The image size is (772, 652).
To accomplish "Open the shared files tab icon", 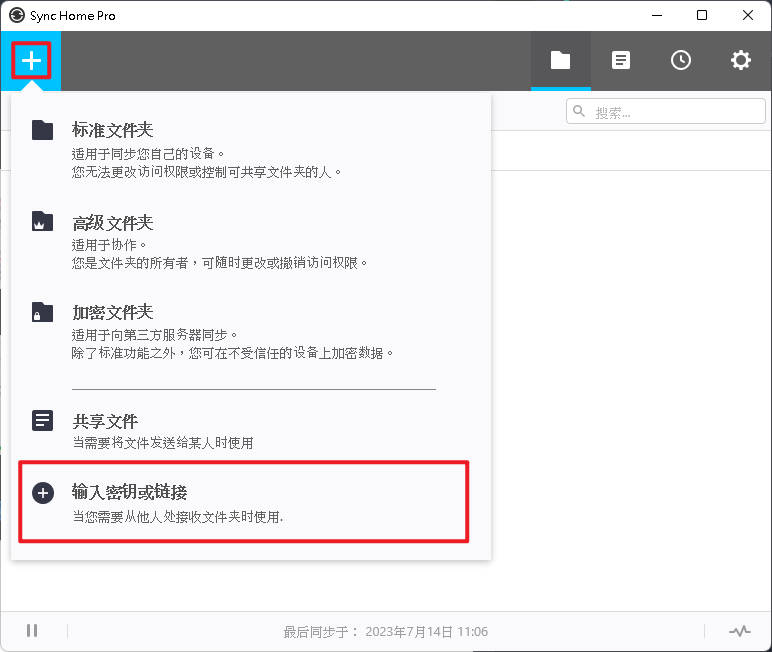I will point(620,61).
